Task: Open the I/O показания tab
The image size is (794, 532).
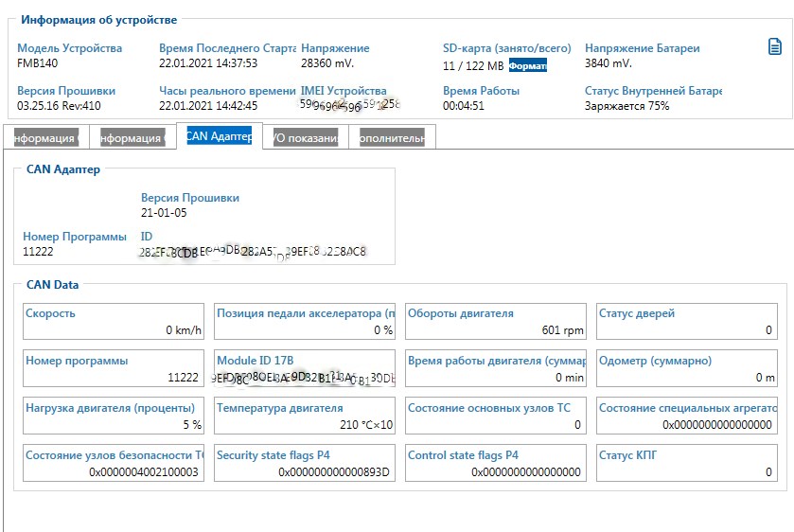Action: [x=305, y=137]
